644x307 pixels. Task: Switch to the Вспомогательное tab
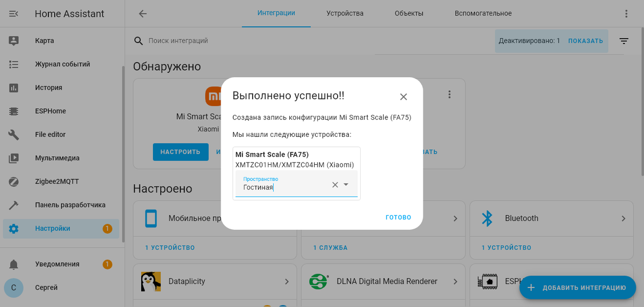(x=483, y=13)
